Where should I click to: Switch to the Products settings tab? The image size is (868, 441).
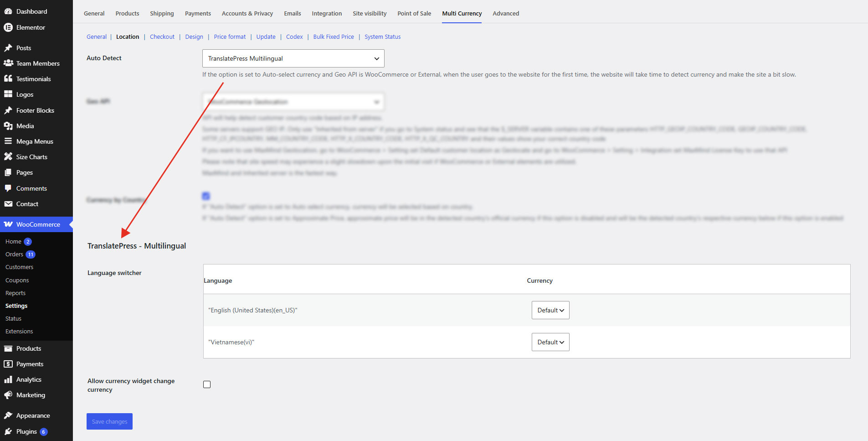tap(127, 13)
